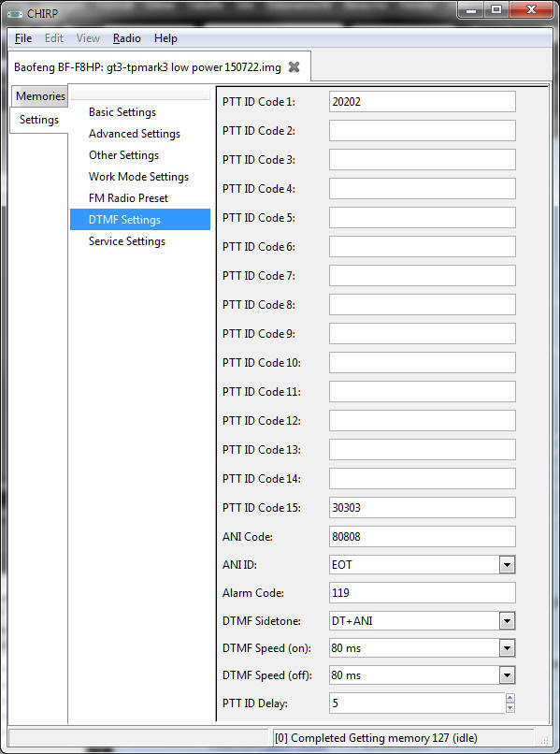
Task: Open the Radio menu
Action: [127, 38]
